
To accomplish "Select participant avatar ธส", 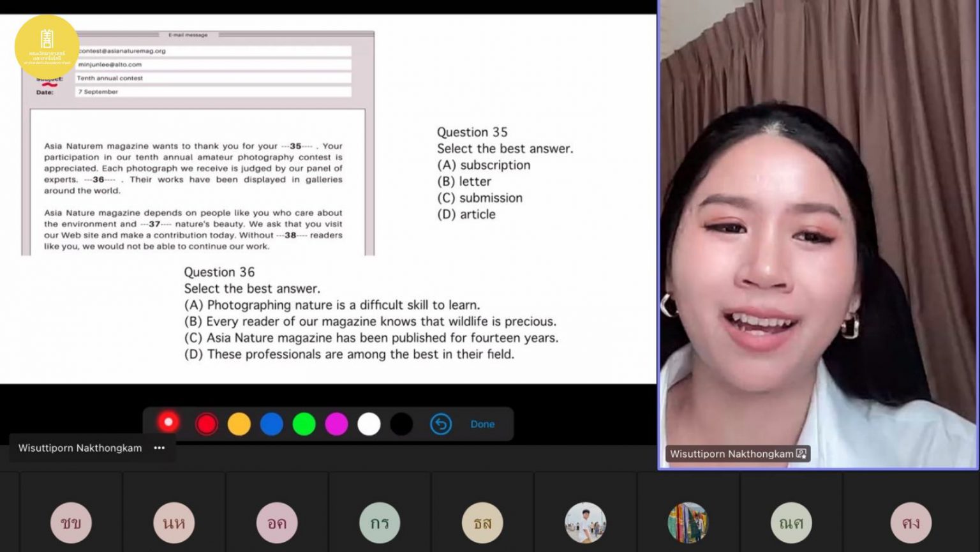I will (482, 523).
